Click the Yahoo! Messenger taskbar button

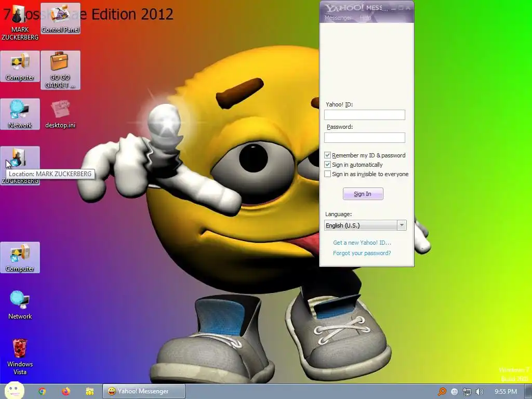pyautogui.click(x=144, y=391)
